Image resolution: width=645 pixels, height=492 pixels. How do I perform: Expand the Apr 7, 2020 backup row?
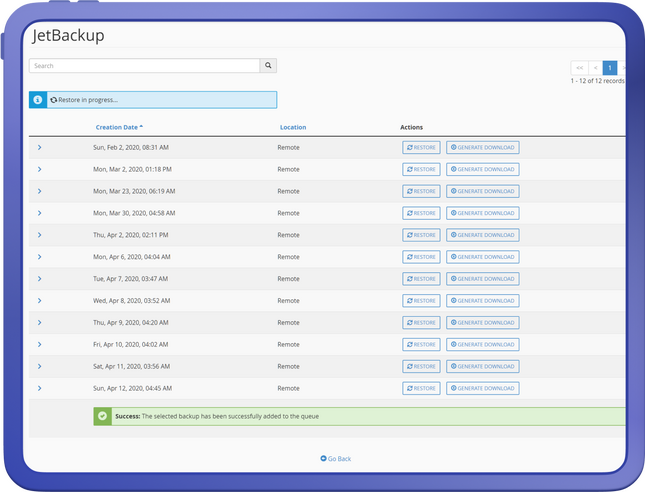click(39, 279)
